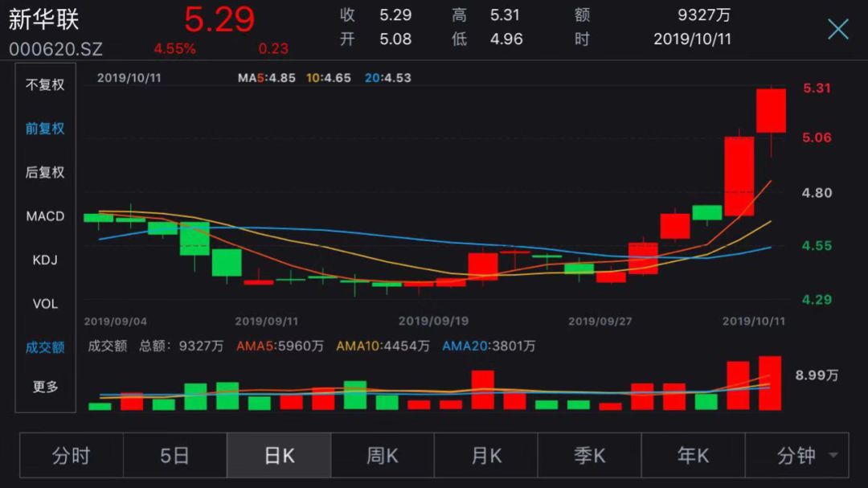Switch to the 日K tab
868x488 pixels.
(279, 455)
